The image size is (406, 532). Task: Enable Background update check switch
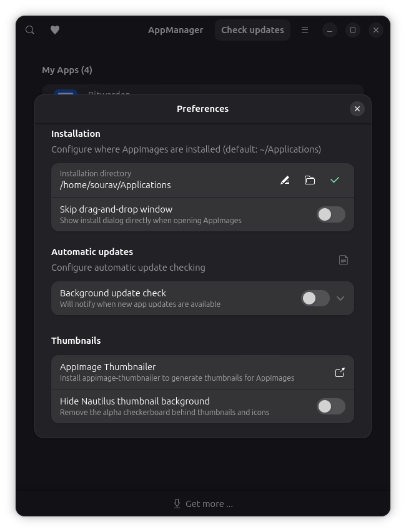coord(315,298)
